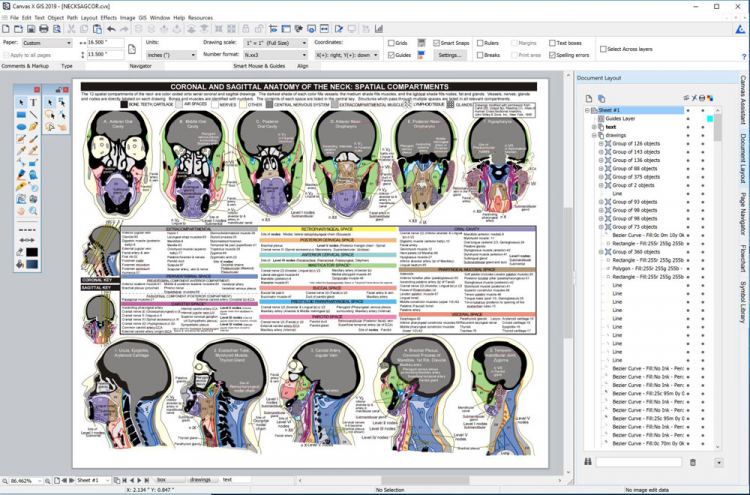750x495 pixels.
Task: Click binoculars find icon in Document Layout
Action: coord(588,462)
